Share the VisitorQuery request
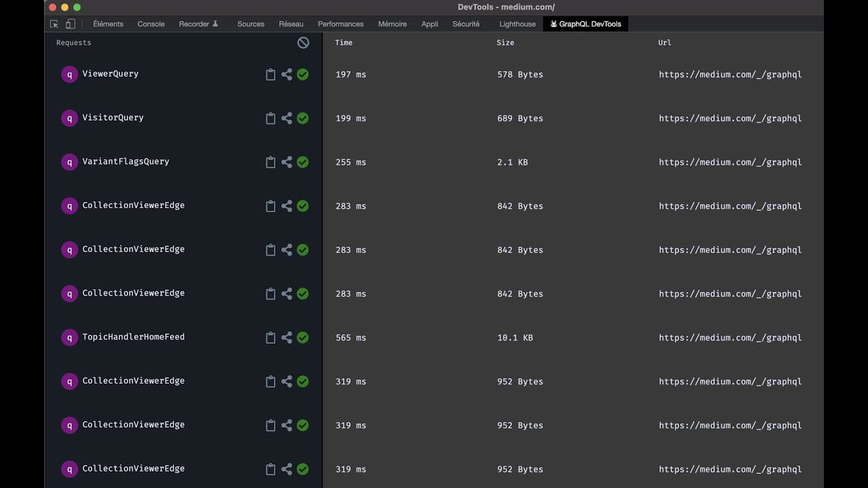The image size is (868, 488). (x=287, y=119)
